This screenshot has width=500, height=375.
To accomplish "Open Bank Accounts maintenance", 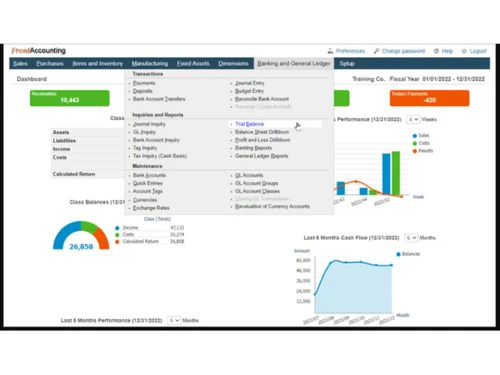I will [x=149, y=175].
